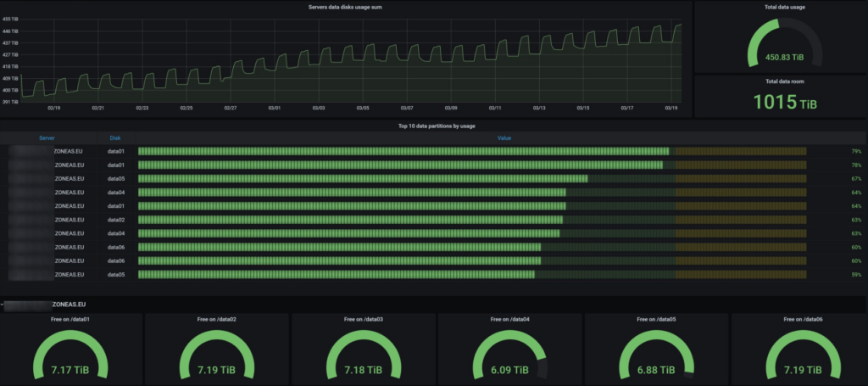Click the ZONEAS.EU row header title
The width and height of the screenshot is (868, 386).
pos(70,305)
